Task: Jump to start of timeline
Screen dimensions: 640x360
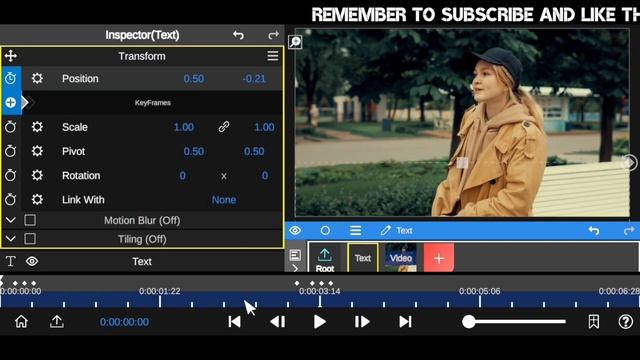Action: click(x=234, y=322)
